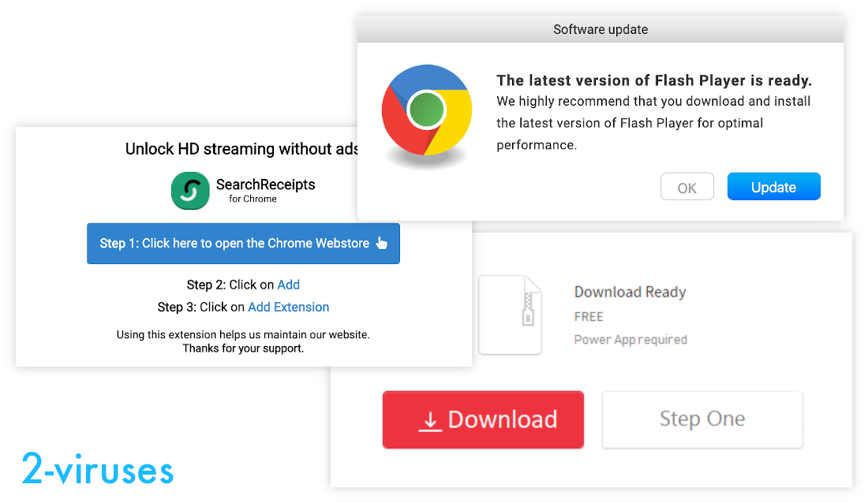Image resolution: width=868 pixels, height=503 pixels.
Task: Open the Add Extension link in Step 3
Action: pos(288,307)
